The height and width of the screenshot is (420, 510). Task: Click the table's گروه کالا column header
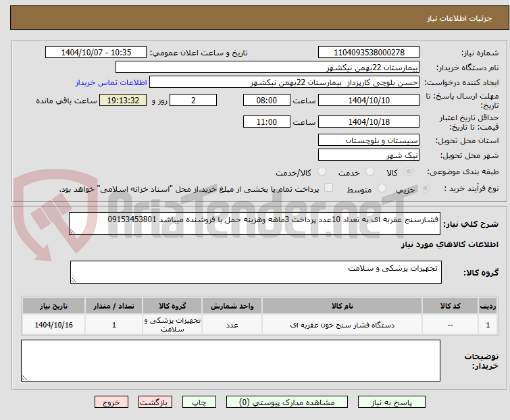172,306
